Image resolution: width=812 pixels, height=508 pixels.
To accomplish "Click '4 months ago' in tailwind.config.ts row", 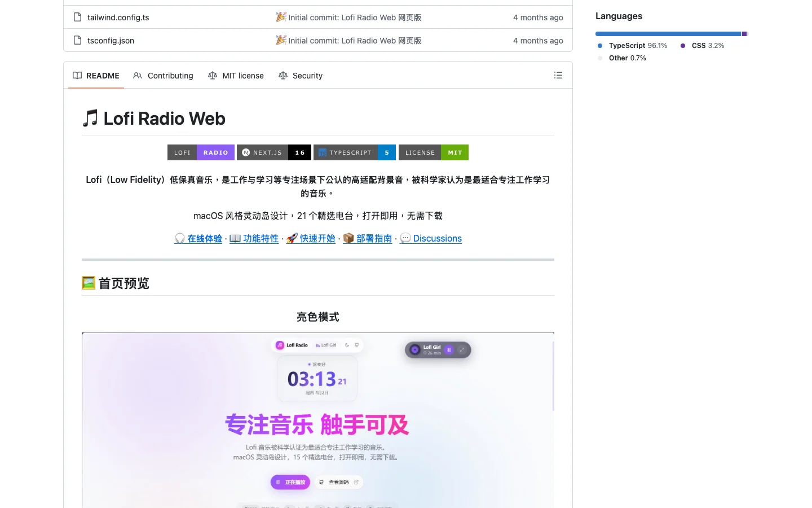I will [x=538, y=17].
